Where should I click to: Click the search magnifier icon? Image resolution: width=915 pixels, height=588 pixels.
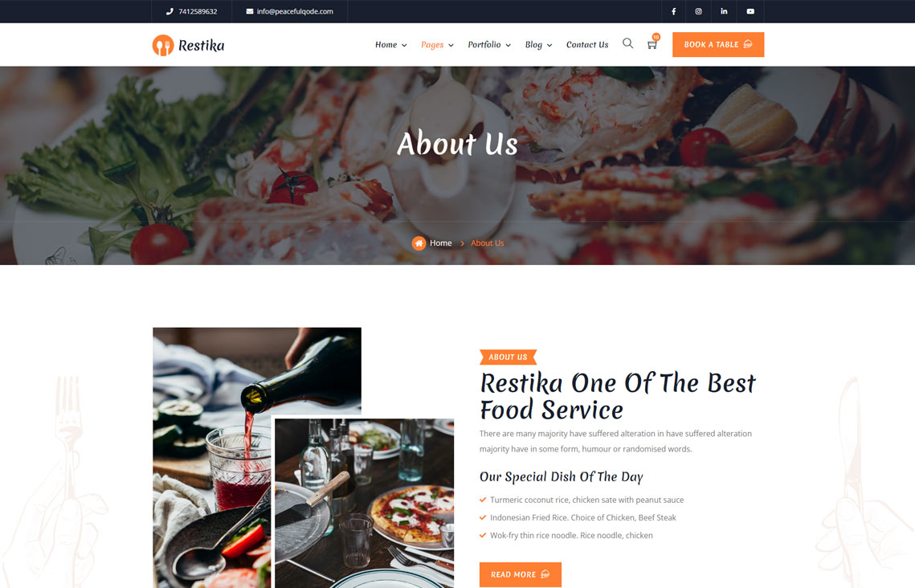point(628,43)
